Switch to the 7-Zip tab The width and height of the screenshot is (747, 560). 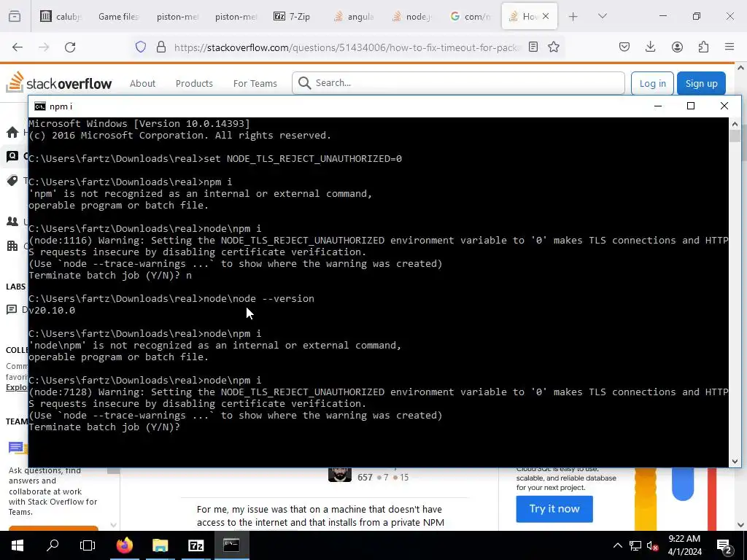pos(292,16)
